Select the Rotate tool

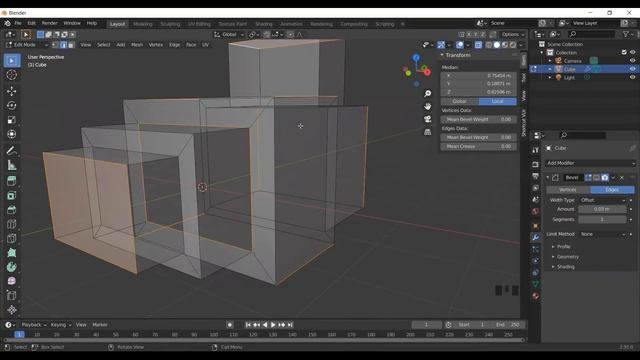[12, 105]
